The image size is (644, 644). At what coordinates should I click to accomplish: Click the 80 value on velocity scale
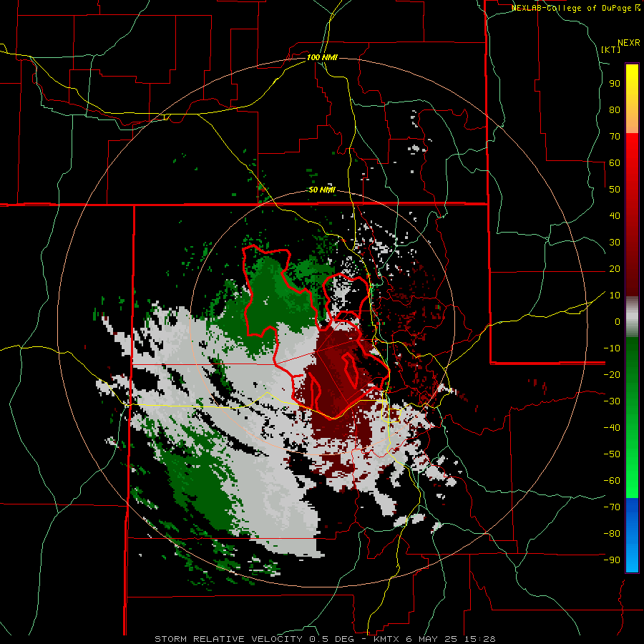(x=615, y=109)
